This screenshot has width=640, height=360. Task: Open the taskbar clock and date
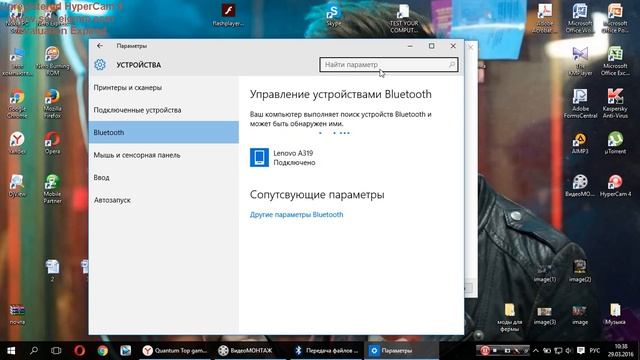[x=620, y=351]
